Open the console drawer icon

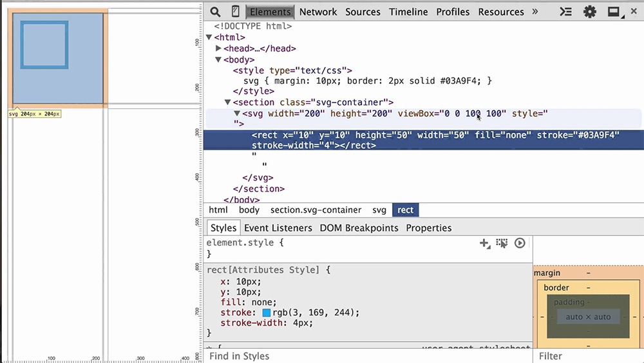(x=565, y=12)
